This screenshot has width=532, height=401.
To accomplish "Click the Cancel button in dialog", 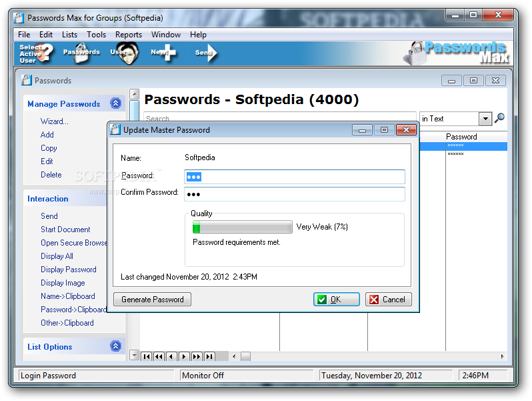I will point(389,299).
